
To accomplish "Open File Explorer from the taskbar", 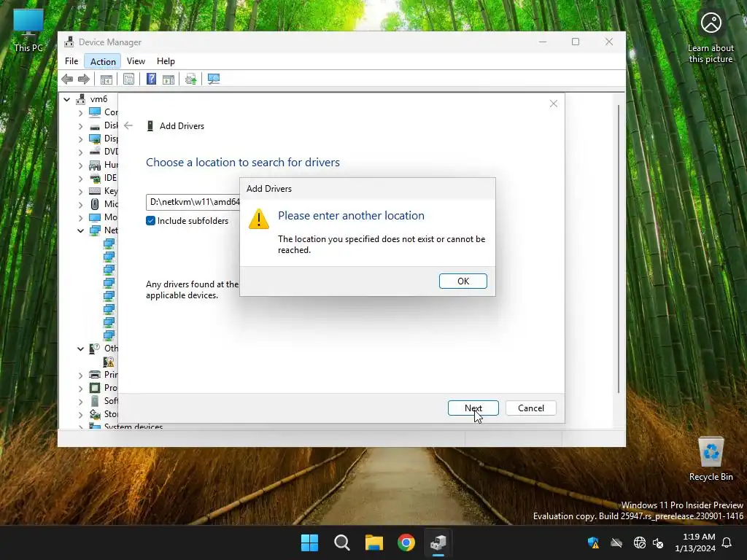I will (374, 542).
